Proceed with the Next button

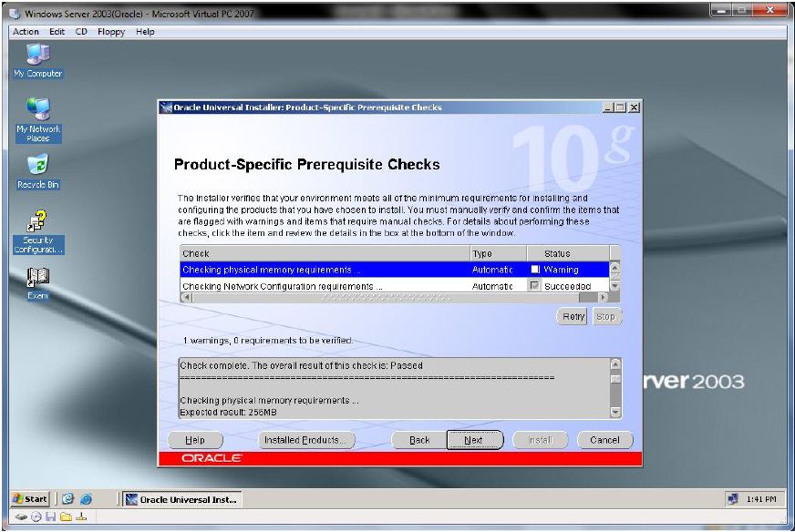coord(475,440)
